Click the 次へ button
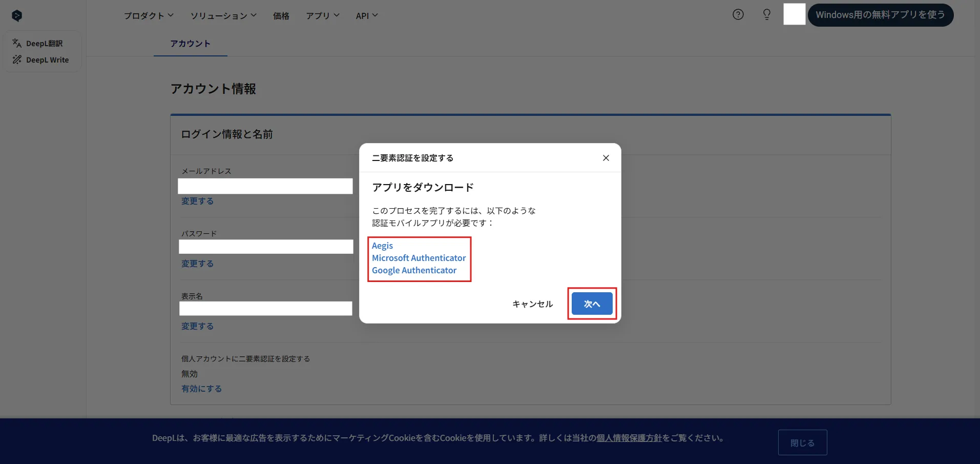The height and width of the screenshot is (464, 980). click(592, 304)
